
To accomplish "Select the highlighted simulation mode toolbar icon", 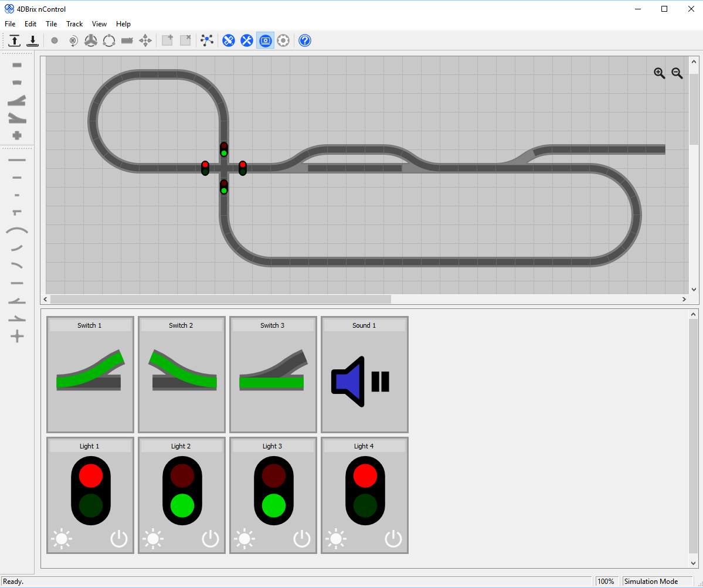I will pyautogui.click(x=266, y=41).
